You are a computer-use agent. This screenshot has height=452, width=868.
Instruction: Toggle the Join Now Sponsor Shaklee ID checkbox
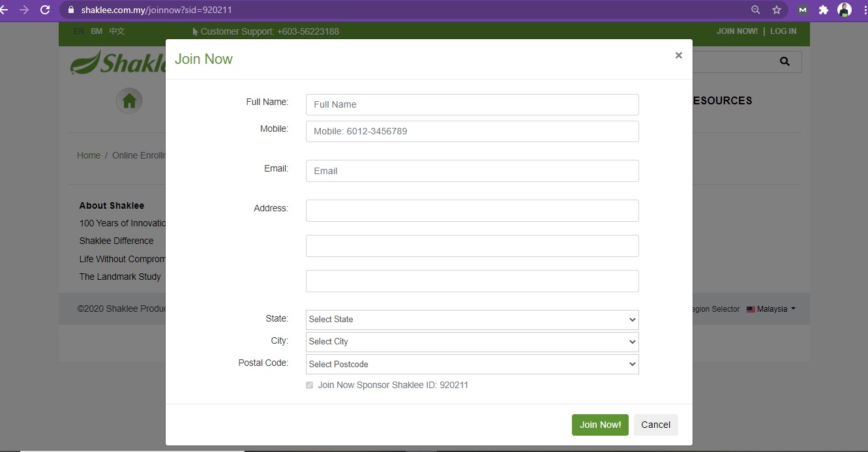tap(310, 385)
